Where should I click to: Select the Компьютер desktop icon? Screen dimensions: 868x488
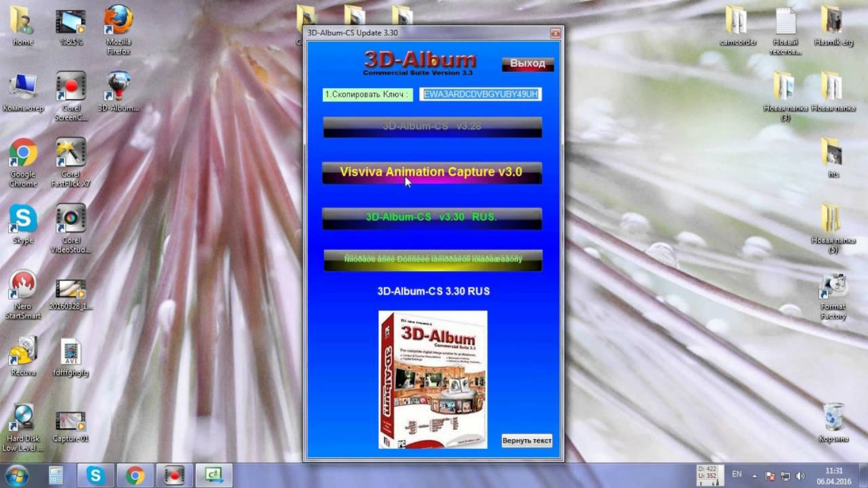(23, 91)
